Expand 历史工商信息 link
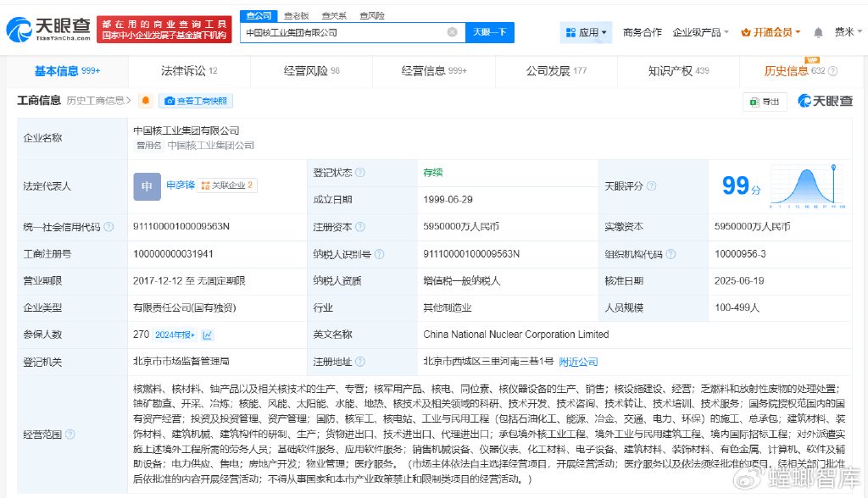Screen dimensions: 868x498 pyautogui.click(x=98, y=101)
